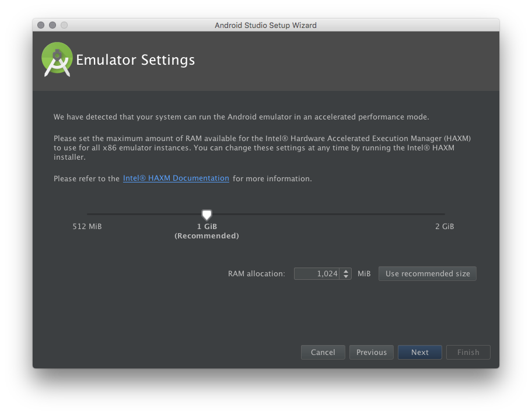Click the RAM slider thumb handle

point(206,214)
